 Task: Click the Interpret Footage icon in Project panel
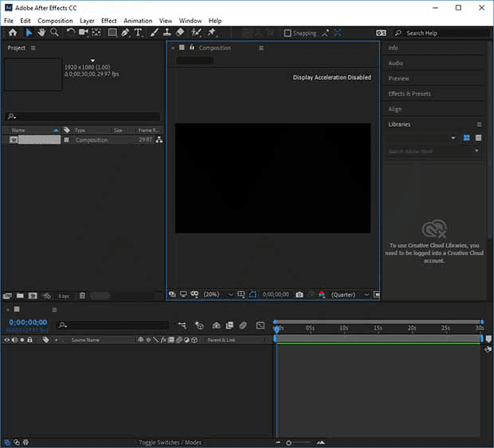7,296
